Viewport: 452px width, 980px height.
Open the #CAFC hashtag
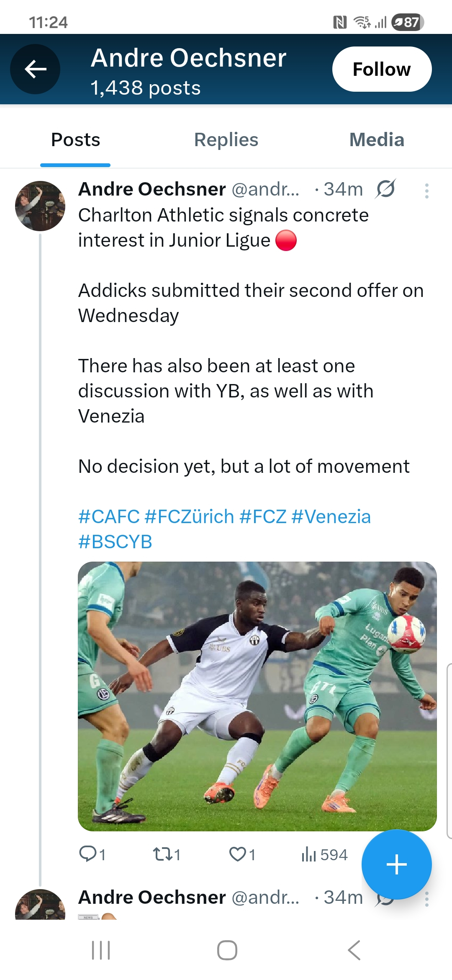[x=109, y=517]
